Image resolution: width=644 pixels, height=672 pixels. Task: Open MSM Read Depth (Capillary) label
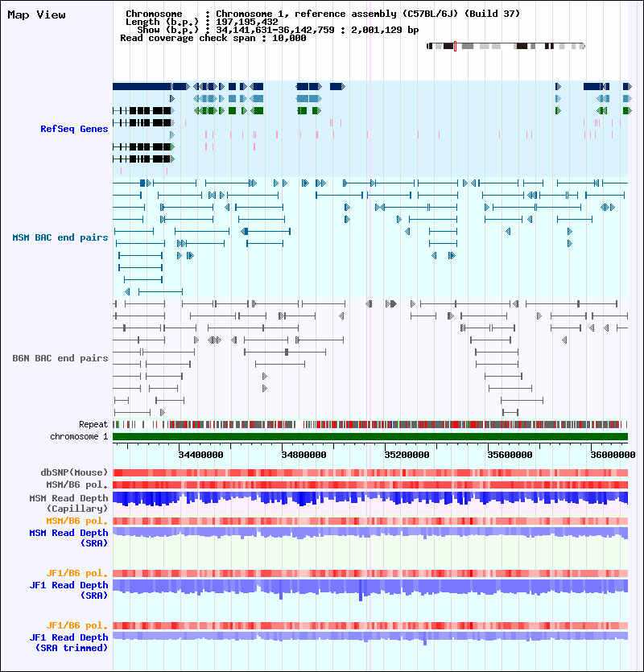[68, 503]
